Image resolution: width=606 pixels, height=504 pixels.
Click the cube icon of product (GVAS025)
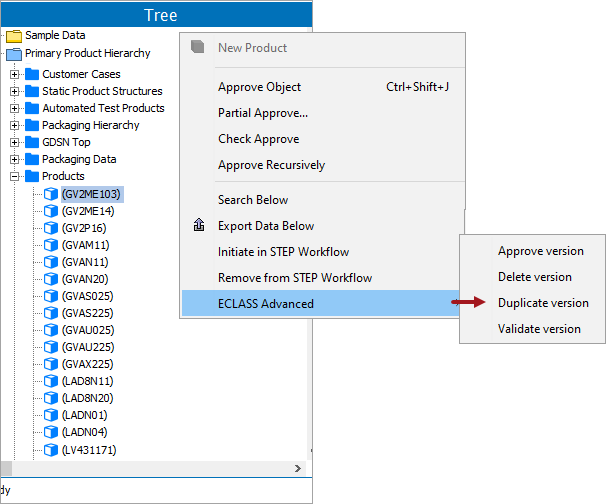51,296
